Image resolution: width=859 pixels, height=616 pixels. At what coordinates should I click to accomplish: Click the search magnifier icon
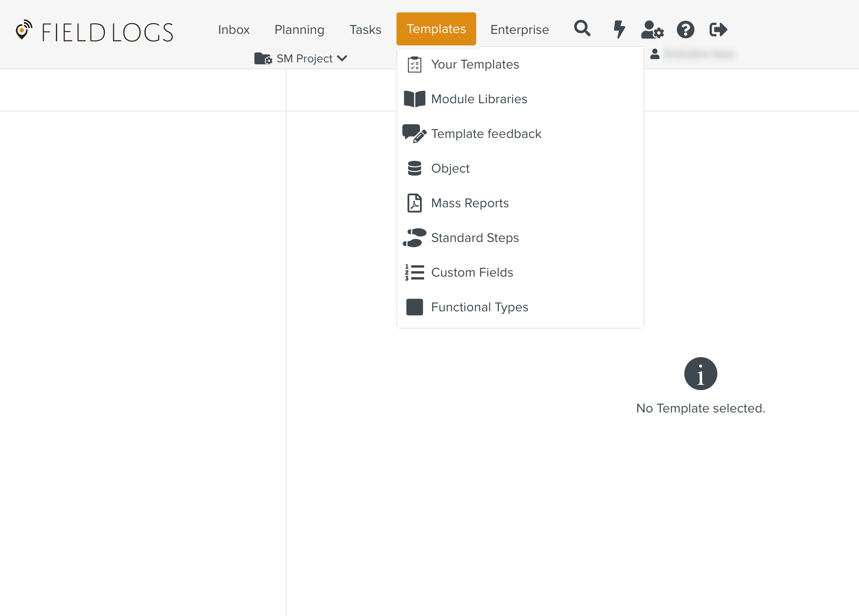(x=582, y=29)
